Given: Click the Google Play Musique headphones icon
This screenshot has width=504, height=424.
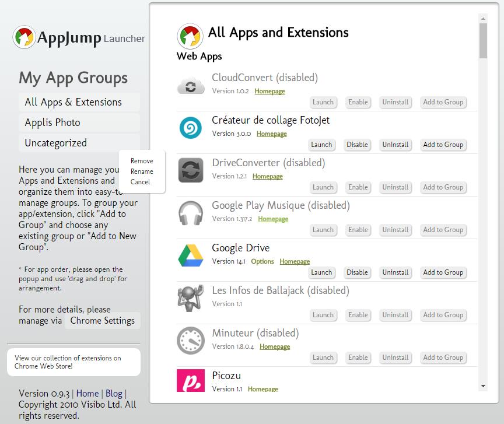Looking at the screenshot, I should point(191,213).
